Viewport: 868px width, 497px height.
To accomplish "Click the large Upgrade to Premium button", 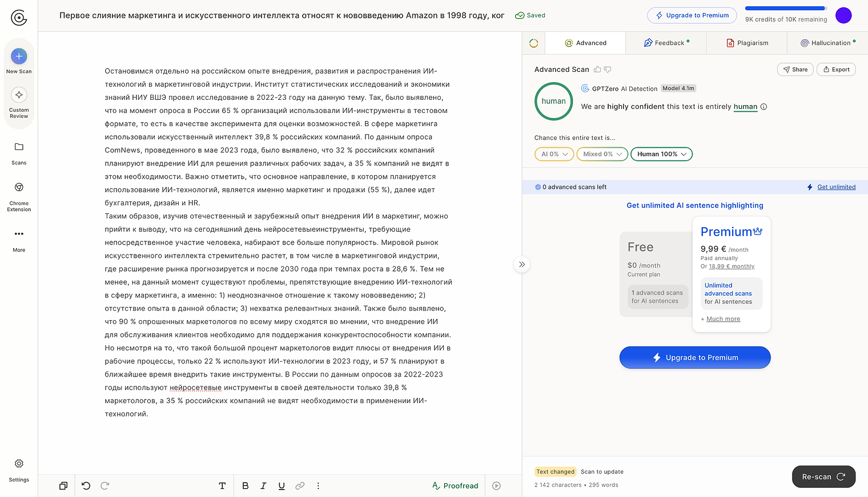I will point(695,358).
